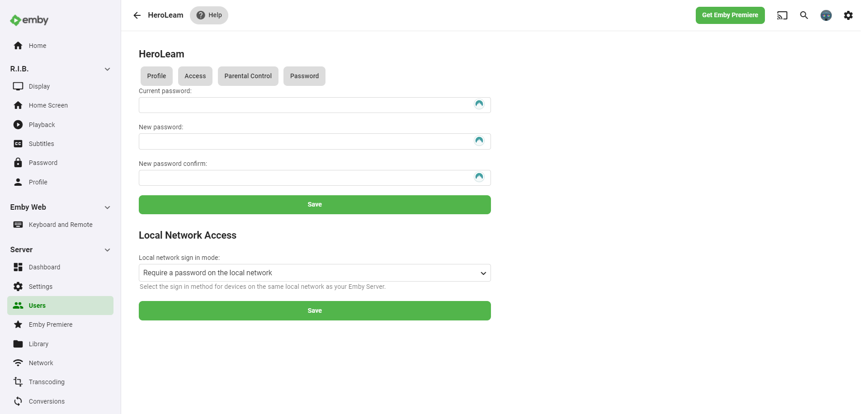
Task: Open Library in sidebar
Action: [x=60, y=344]
